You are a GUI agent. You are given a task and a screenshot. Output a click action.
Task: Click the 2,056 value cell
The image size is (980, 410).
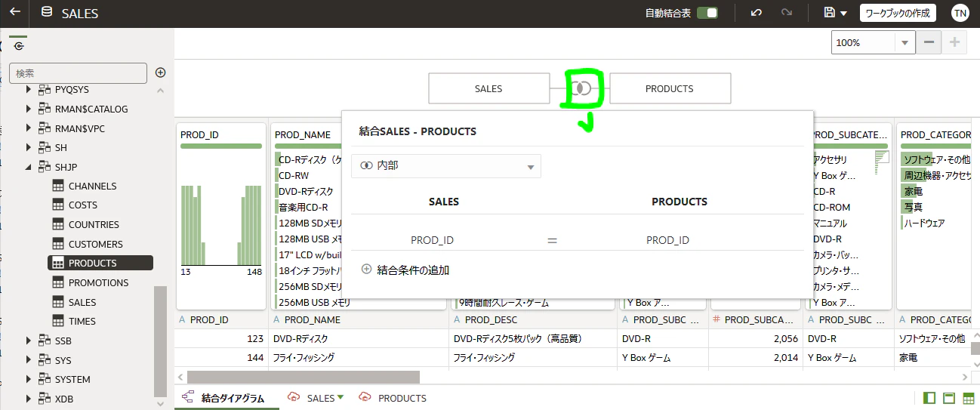coord(755,339)
